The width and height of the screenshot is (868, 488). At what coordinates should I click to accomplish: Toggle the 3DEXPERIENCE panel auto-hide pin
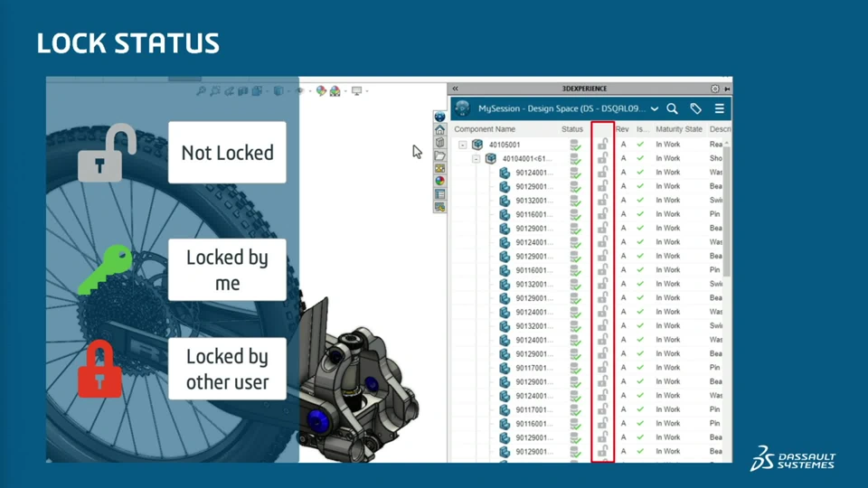point(727,89)
